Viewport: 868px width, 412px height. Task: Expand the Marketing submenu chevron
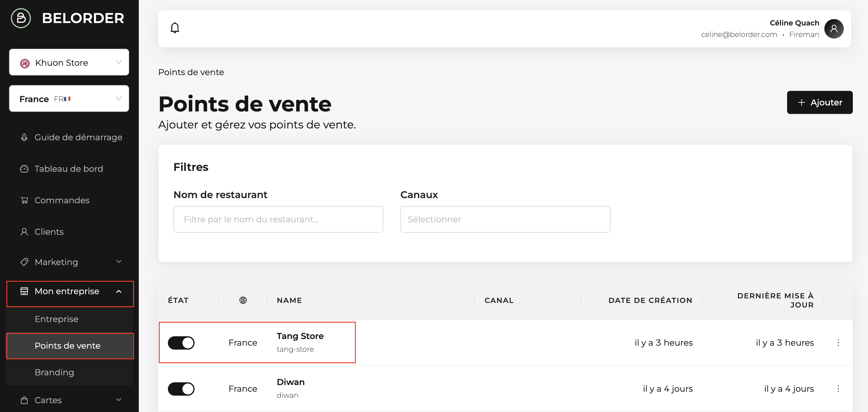pos(119,262)
